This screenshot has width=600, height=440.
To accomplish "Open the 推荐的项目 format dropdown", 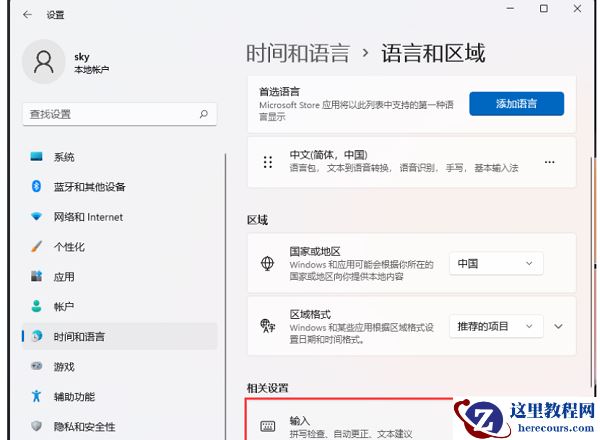I will (x=496, y=326).
